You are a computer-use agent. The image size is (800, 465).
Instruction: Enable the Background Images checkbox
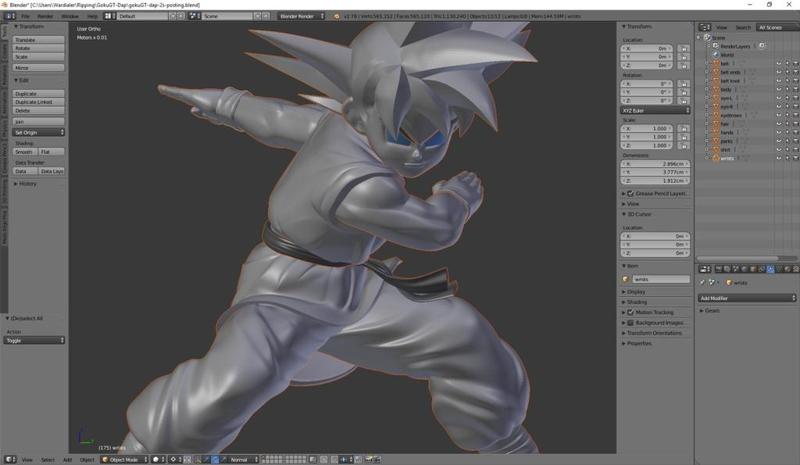click(x=631, y=323)
